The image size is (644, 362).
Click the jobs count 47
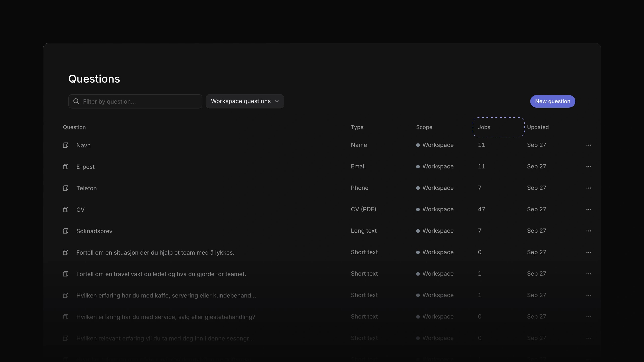click(x=481, y=210)
